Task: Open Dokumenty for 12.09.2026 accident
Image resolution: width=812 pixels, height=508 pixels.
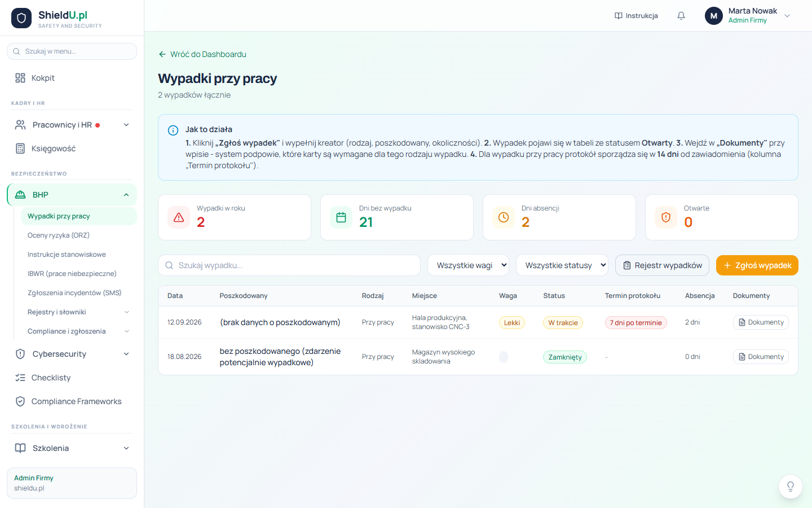Action: 761,322
